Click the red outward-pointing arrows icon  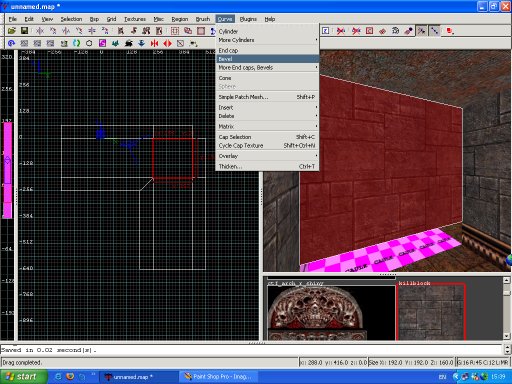tap(167, 43)
